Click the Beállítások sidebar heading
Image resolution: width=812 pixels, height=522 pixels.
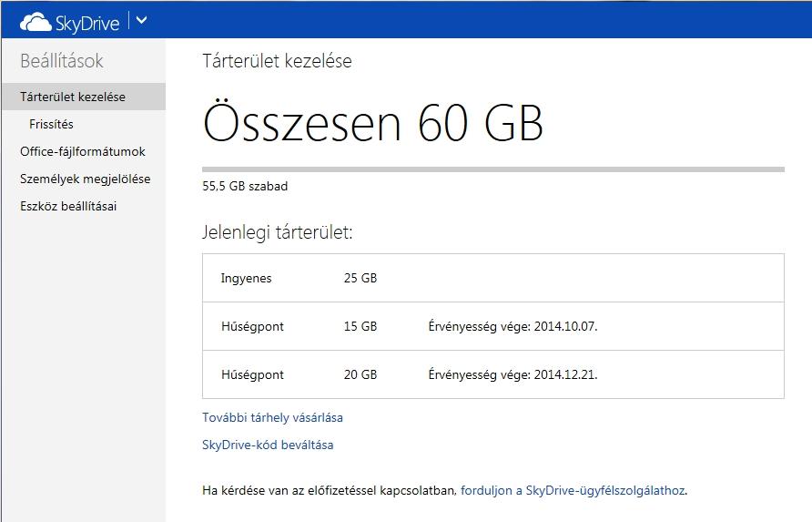(x=62, y=61)
